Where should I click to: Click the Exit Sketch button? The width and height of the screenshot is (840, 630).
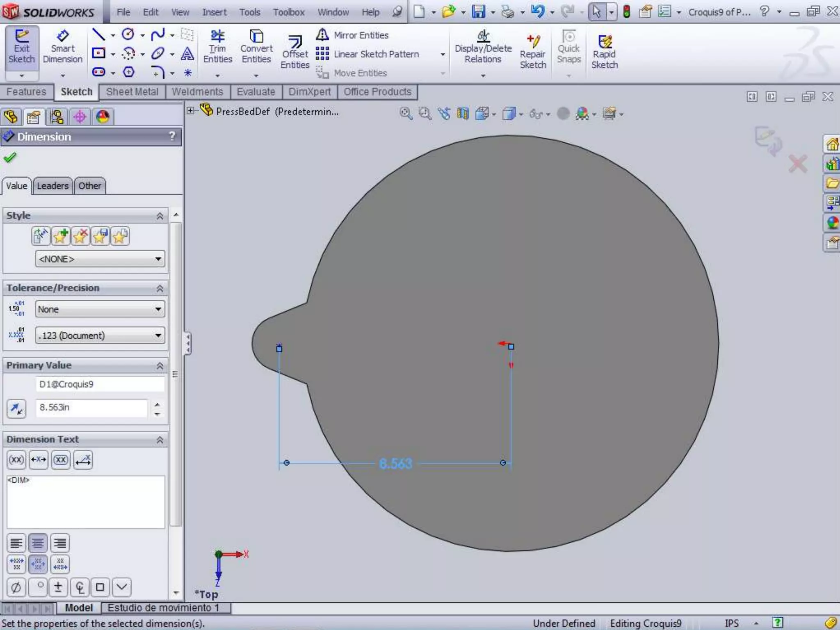[22, 47]
